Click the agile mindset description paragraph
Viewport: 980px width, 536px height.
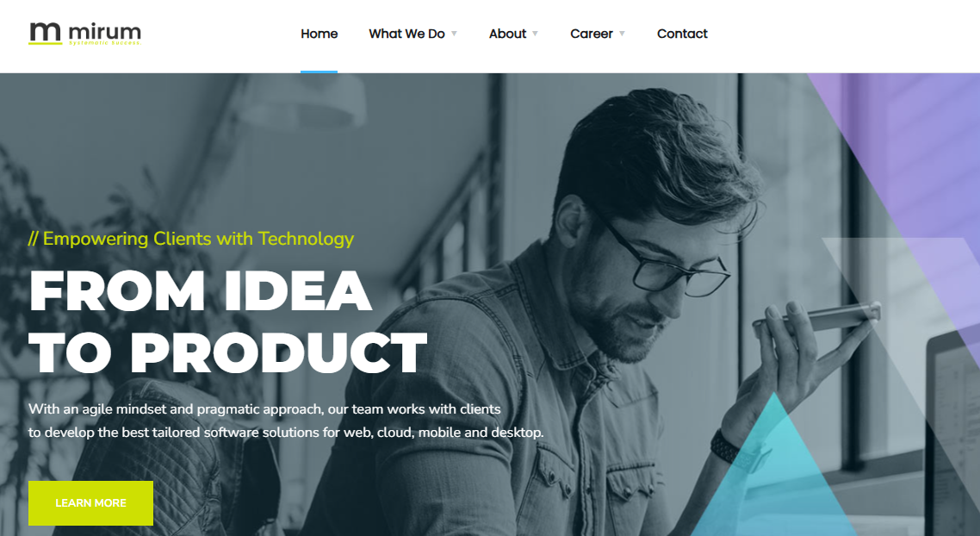(x=286, y=421)
